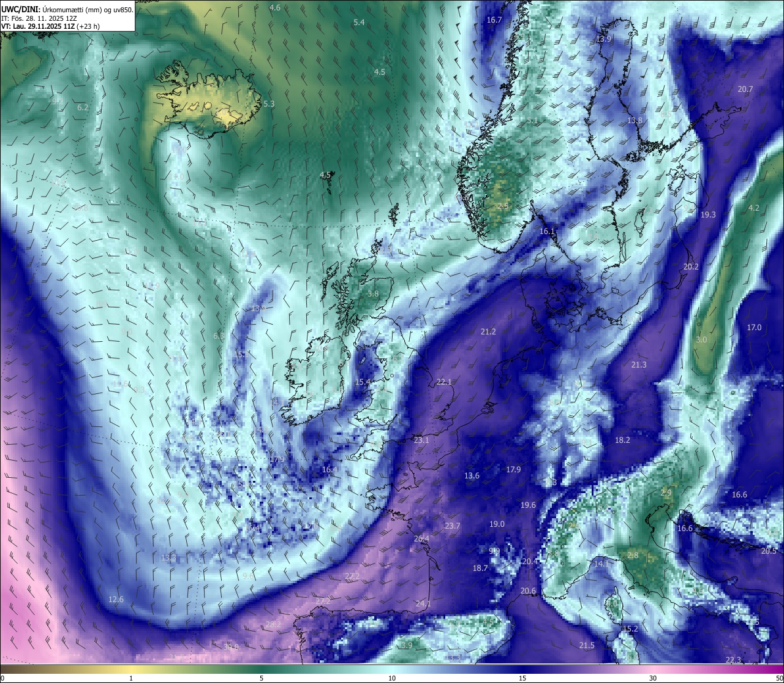Select the colour scale tick labelled 50
The height and width of the screenshot is (683, 784).
(x=779, y=678)
